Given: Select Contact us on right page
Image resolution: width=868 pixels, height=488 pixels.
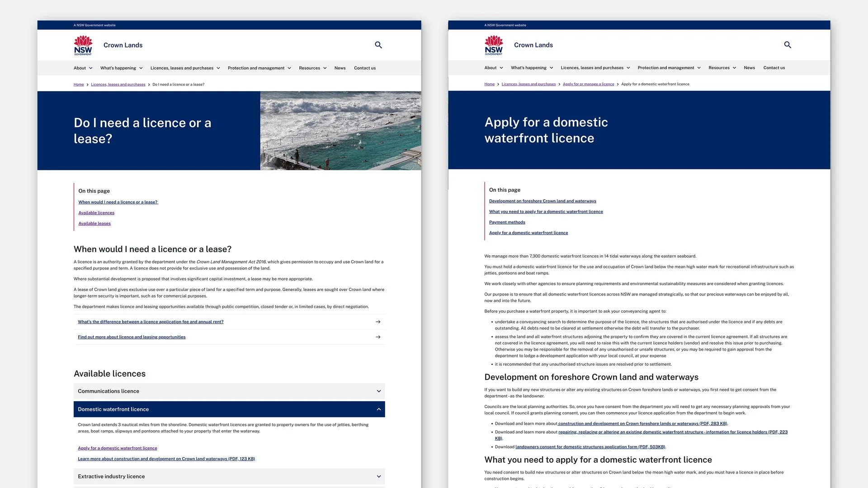Looking at the screenshot, I should (x=774, y=68).
